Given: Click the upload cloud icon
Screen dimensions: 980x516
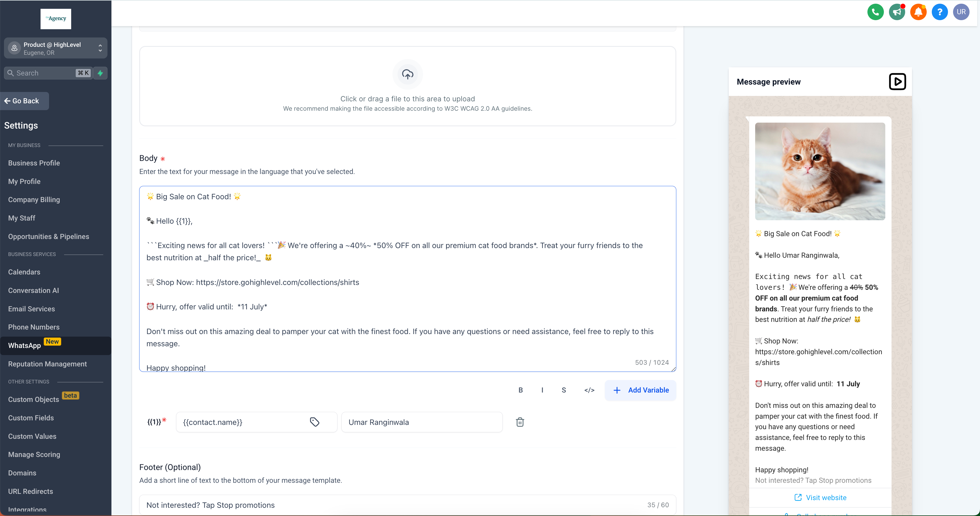Looking at the screenshot, I should 407,74.
